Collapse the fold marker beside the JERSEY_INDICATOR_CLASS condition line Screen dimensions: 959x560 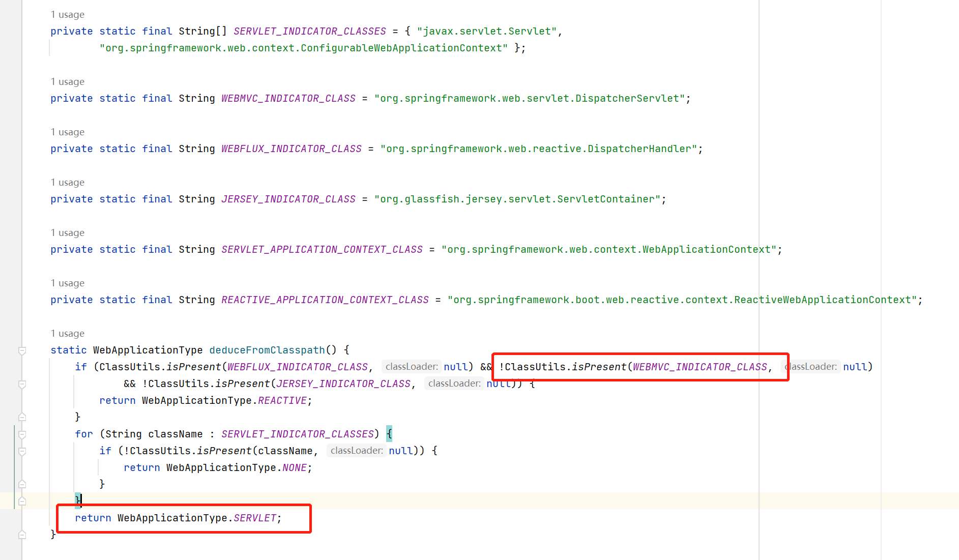[22, 384]
